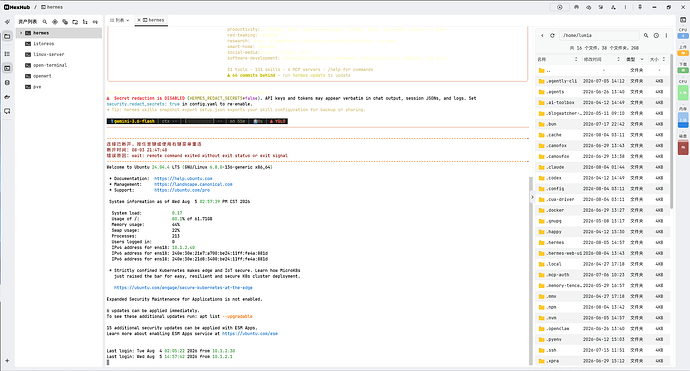Screen dimensions: 690x371
Task: Select the open-terminal asset in the tree
Action: point(59,65)
